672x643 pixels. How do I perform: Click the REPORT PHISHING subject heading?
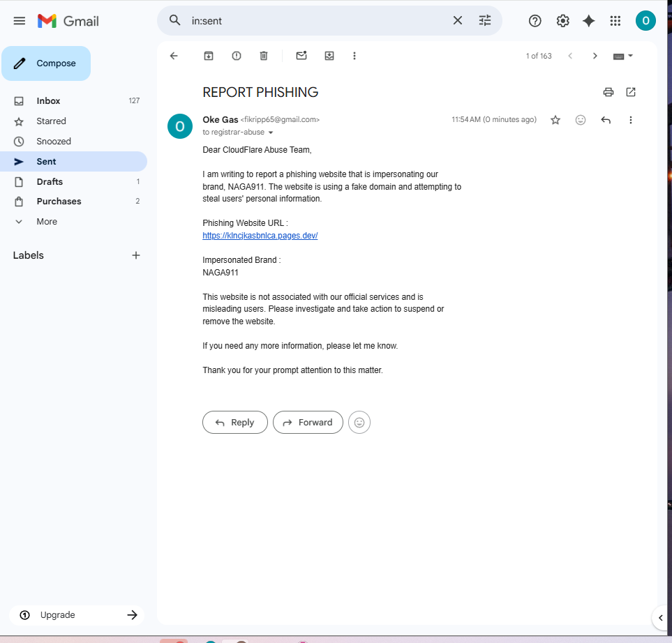[x=260, y=92]
